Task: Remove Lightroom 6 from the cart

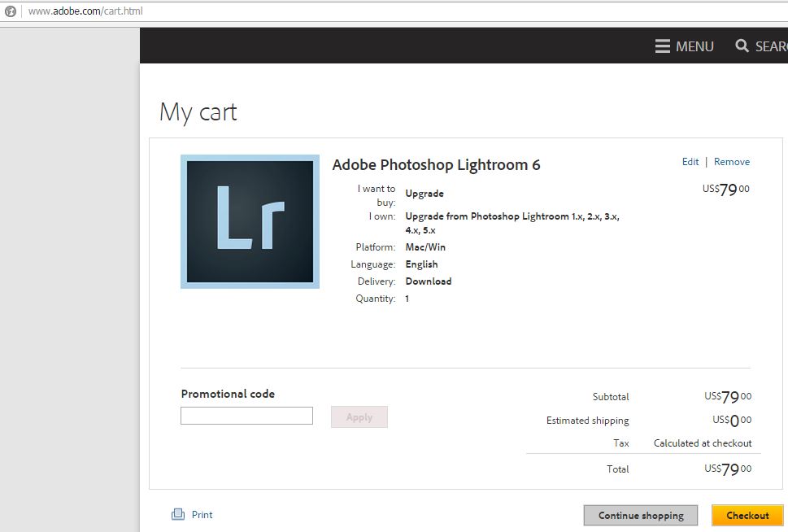Action: pos(732,162)
